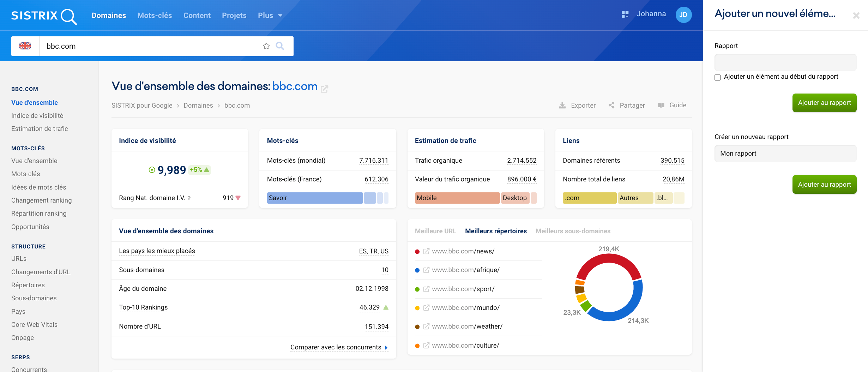Open Opportunités in sidebar
868x372 pixels.
click(x=30, y=227)
